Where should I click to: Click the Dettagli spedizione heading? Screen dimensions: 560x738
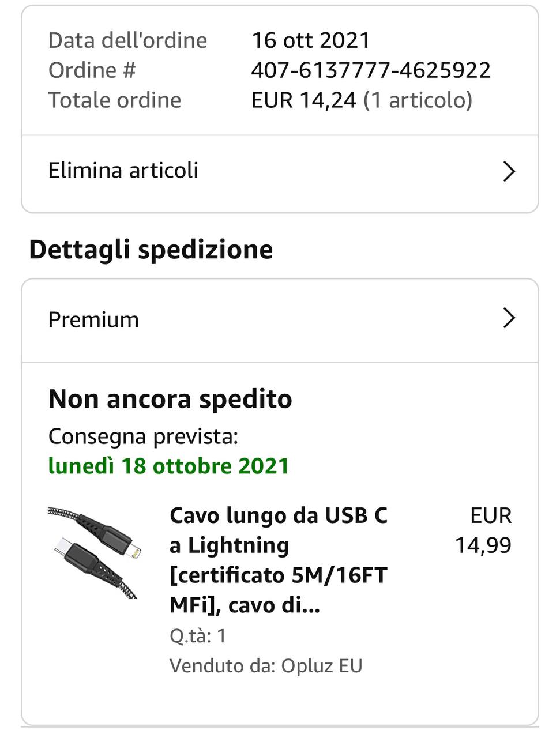coord(151,250)
